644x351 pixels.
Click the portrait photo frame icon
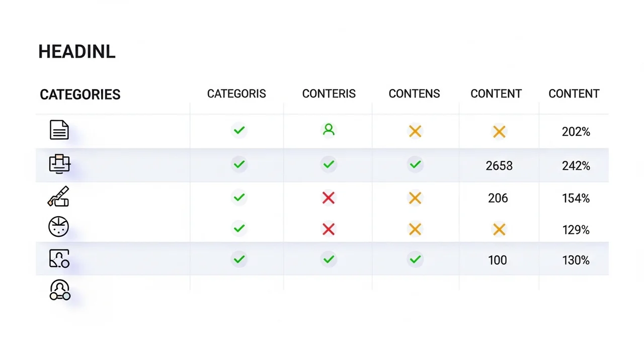59,258
